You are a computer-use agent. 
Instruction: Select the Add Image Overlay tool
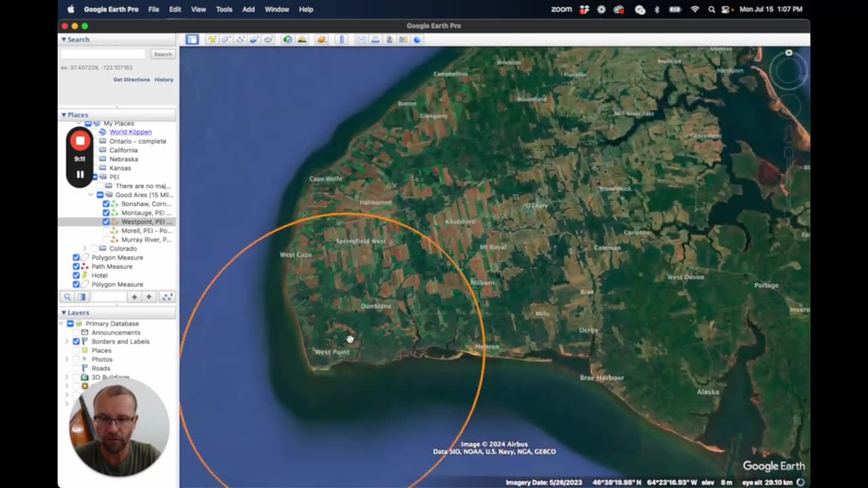point(254,39)
